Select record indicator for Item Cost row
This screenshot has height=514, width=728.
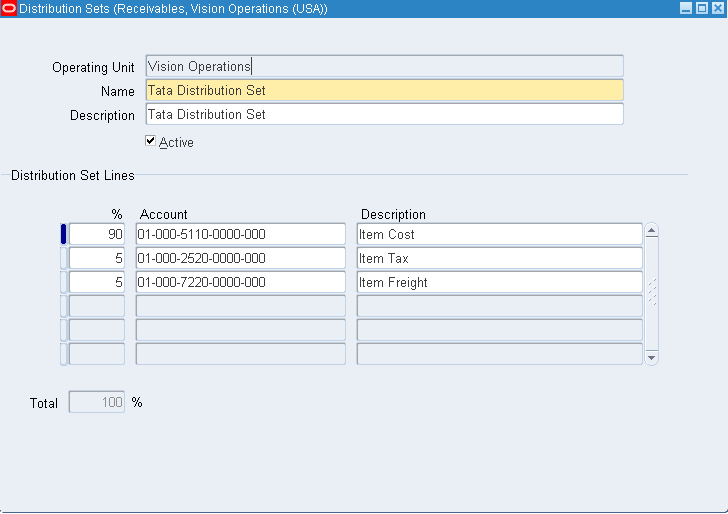(x=64, y=234)
